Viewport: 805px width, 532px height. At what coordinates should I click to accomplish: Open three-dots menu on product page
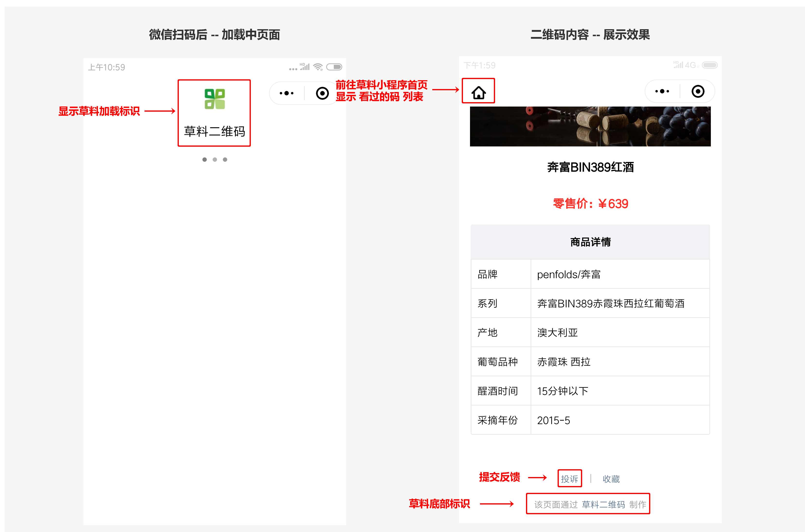662,91
